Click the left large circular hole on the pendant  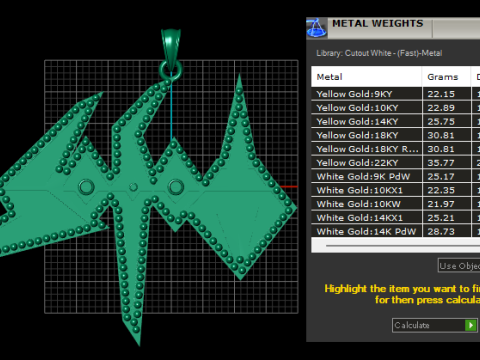point(86,187)
